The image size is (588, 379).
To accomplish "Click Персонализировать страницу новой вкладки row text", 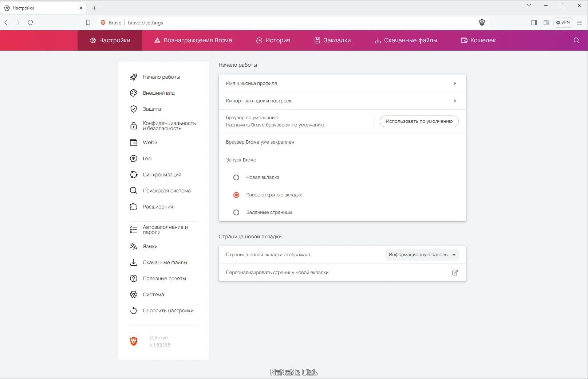I will click(277, 273).
